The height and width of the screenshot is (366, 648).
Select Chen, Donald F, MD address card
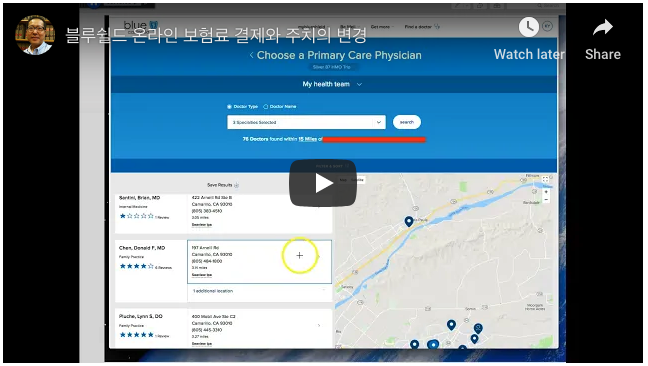[x=260, y=262]
